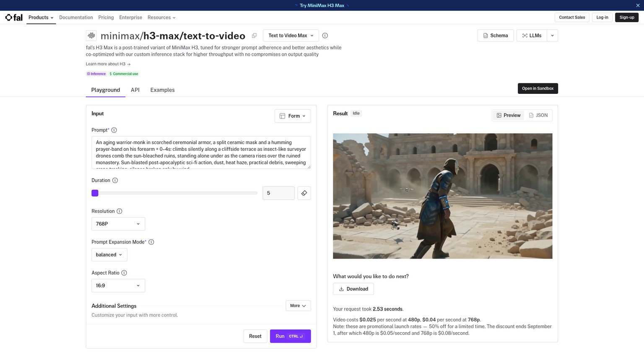The image size is (644, 362).
Task: Click the minimax waveform model icon
Action: (91, 36)
